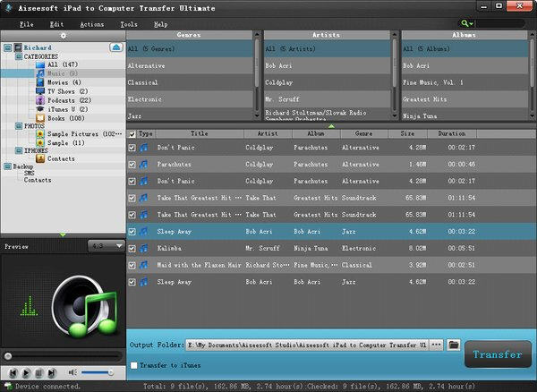The height and width of the screenshot is (392, 537).
Task: Select Contacts under IPHONES
Action: click(61, 158)
